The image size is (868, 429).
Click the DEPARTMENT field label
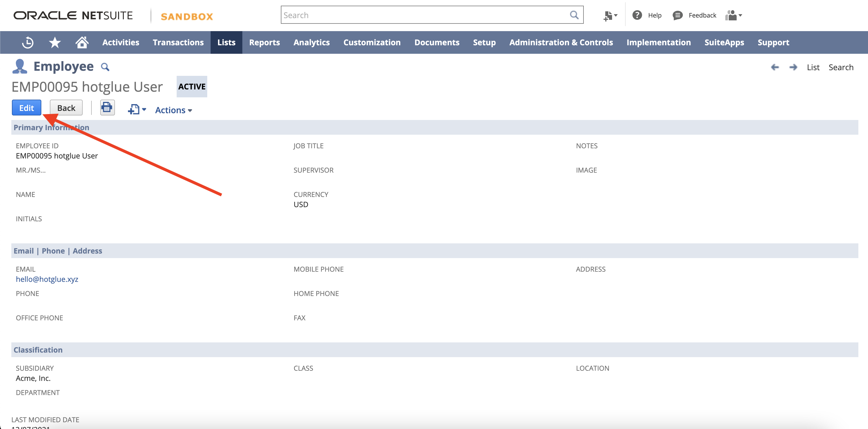(38, 392)
